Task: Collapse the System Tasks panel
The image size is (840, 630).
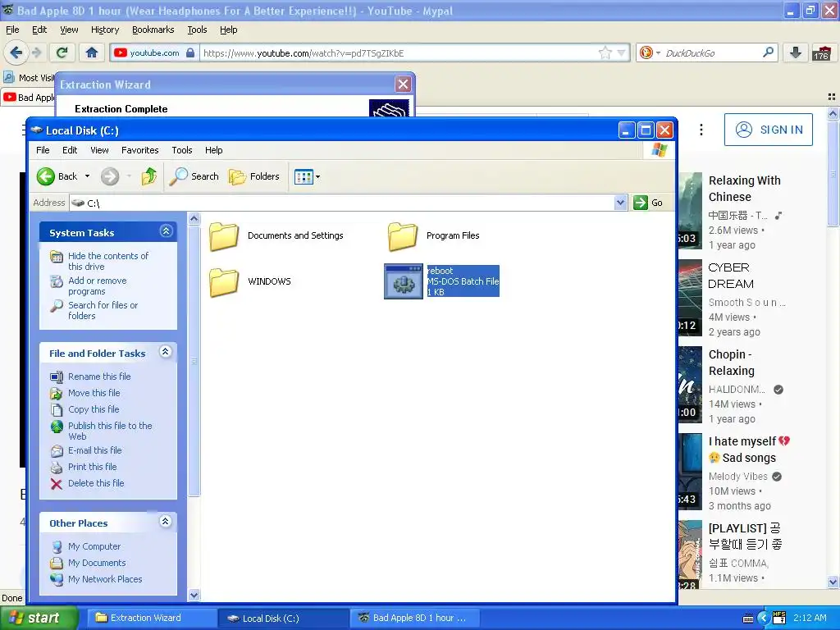Action: tap(166, 231)
